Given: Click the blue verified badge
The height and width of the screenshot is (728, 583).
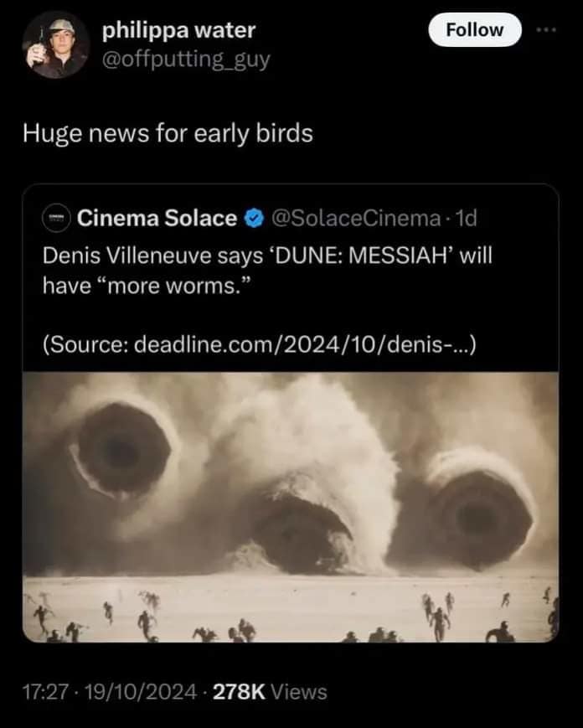Looking at the screenshot, I should pos(252,219).
